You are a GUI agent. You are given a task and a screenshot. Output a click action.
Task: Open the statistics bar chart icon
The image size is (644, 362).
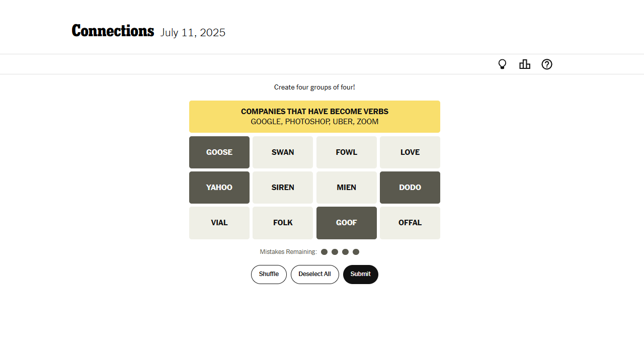click(x=525, y=64)
